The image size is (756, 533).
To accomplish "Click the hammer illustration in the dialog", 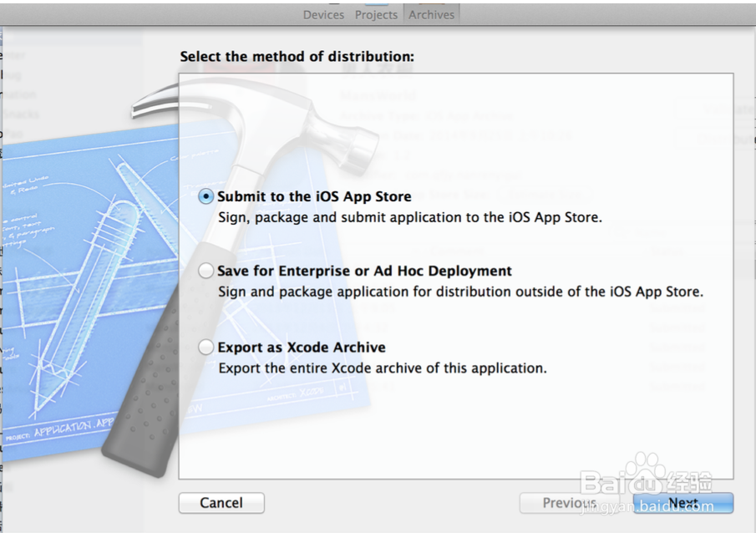I will coord(276,125).
